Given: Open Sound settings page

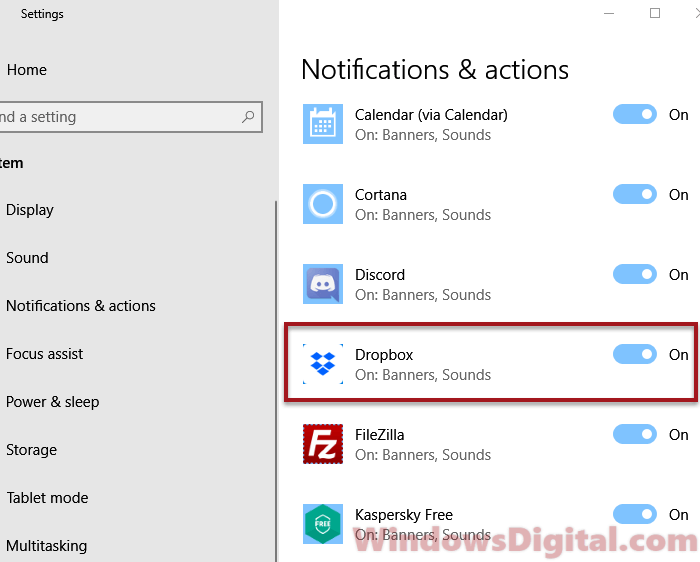Looking at the screenshot, I should click(x=27, y=258).
